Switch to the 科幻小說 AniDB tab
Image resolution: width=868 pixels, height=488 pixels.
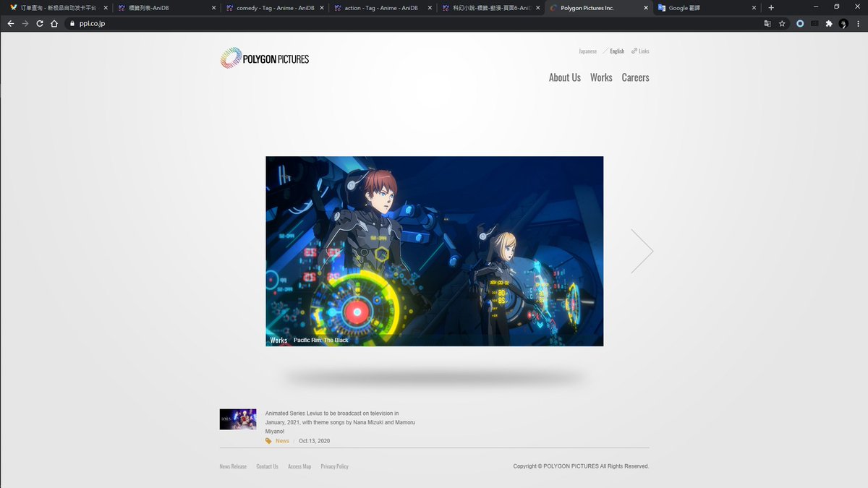(x=490, y=8)
